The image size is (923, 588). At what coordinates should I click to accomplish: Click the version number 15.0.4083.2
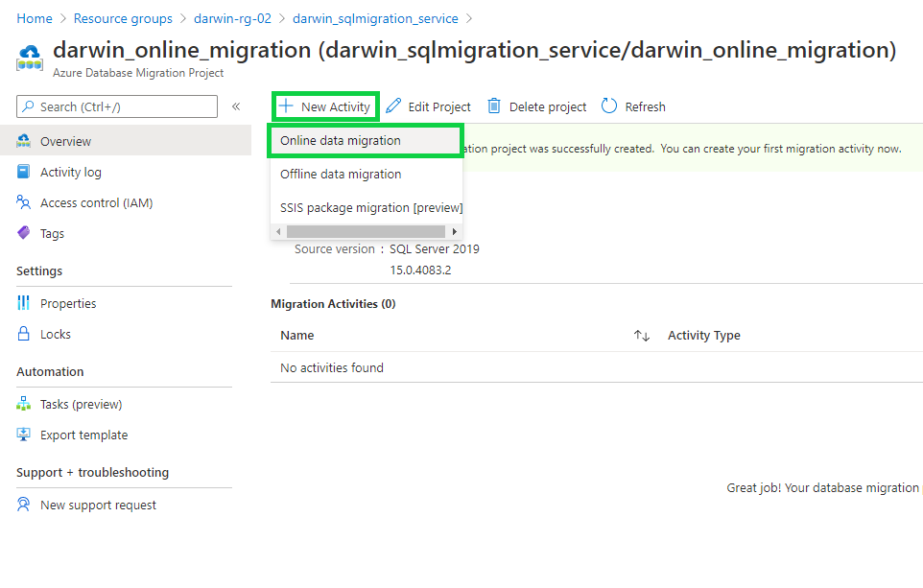(420, 270)
